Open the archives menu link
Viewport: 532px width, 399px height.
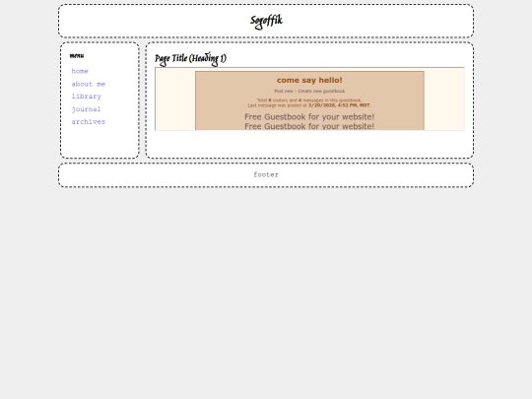[89, 121]
